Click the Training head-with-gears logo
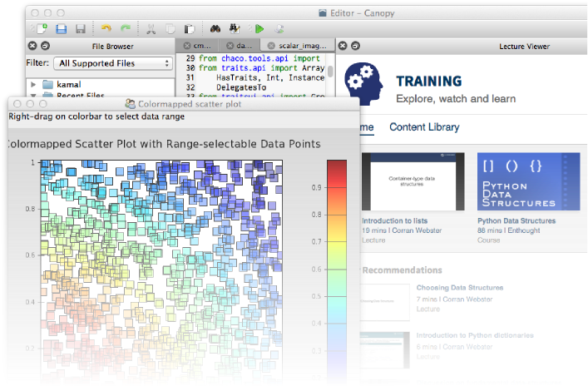Image resolution: width=588 pixels, height=386 pixels. pyautogui.click(x=363, y=83)
